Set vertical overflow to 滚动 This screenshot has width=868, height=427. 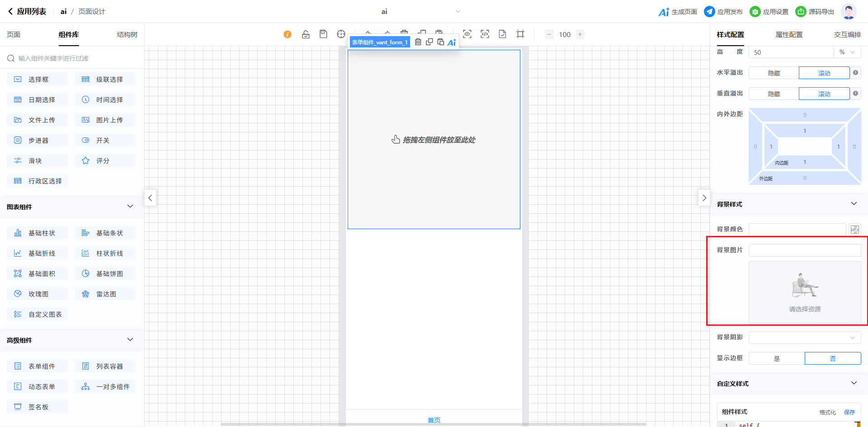824,94
